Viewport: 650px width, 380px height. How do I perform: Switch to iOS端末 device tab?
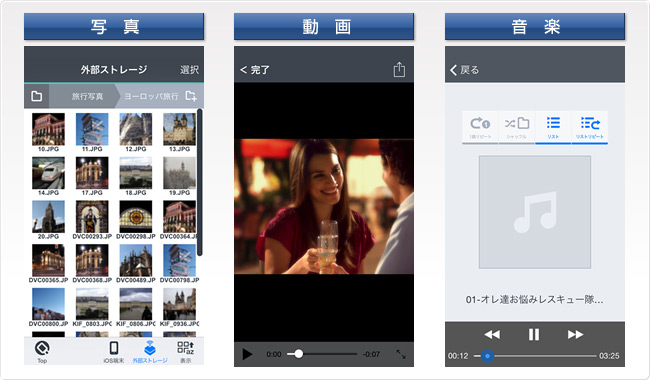tap(114, 352)
